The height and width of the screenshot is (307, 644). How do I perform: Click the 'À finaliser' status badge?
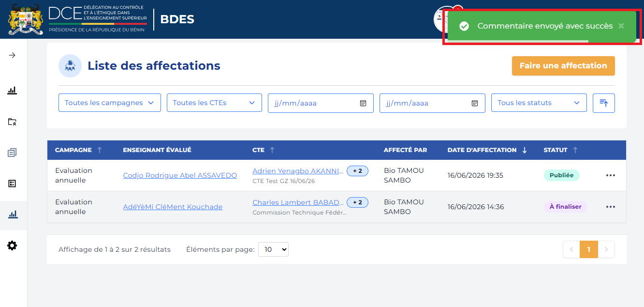pos(565,207)
